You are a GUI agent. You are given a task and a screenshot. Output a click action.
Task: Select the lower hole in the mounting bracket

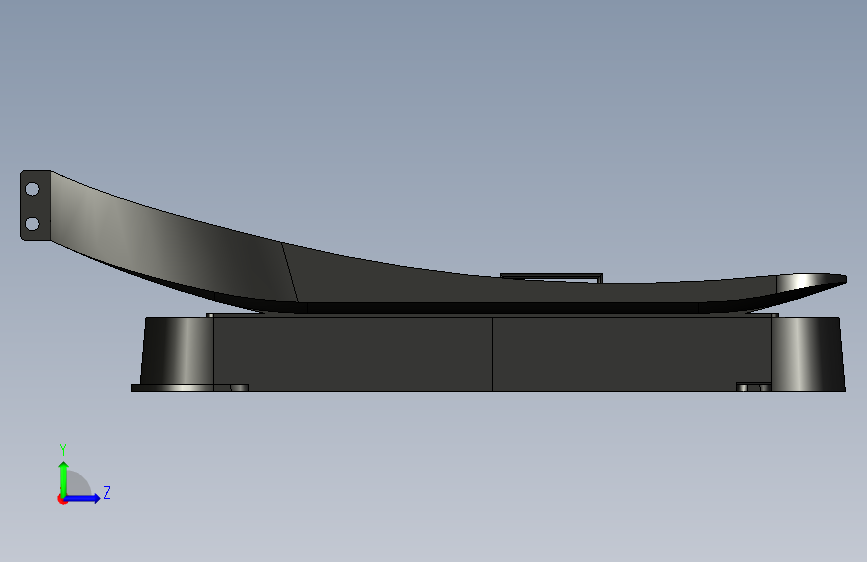(32, 224)
